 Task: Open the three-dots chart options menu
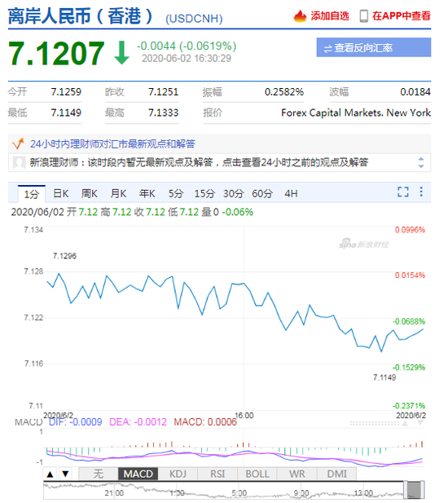click(421, 192)
